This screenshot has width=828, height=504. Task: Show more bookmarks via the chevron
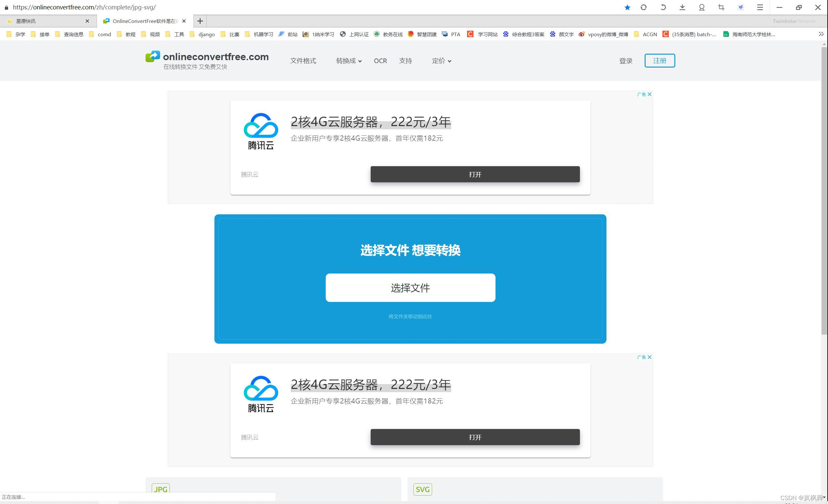tap(821, 34)
